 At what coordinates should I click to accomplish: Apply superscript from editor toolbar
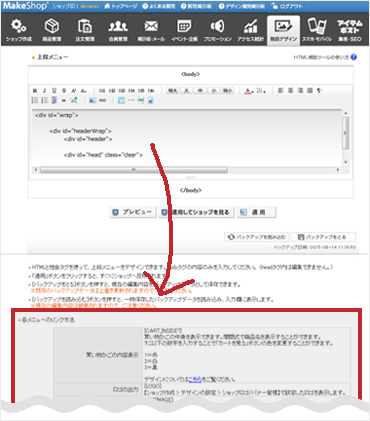(x=74, y=91)
